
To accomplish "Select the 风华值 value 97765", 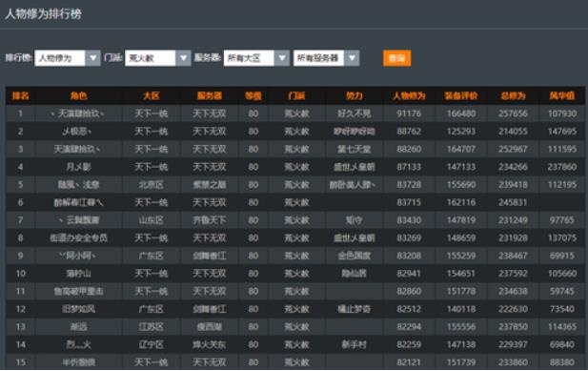I will coord(561,220).
